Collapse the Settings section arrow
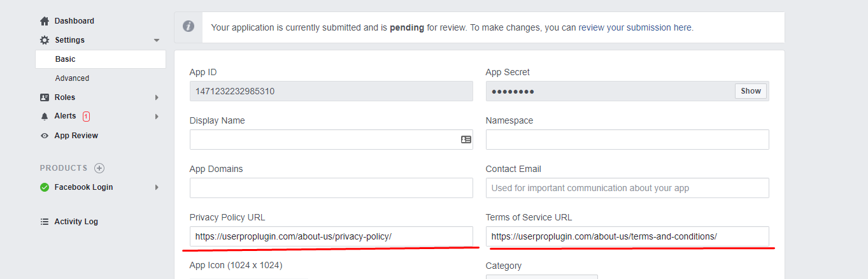 [x=157, y=41]
